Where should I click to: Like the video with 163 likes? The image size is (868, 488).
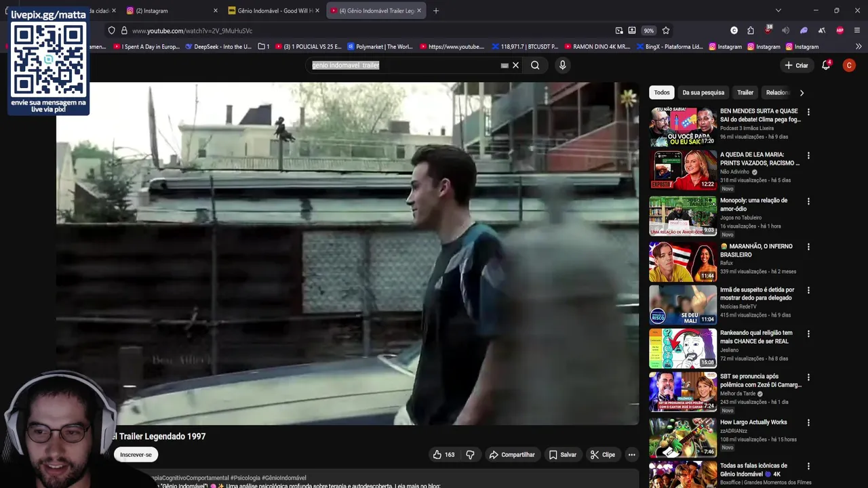pyautogui.click(x=443, y=455)
